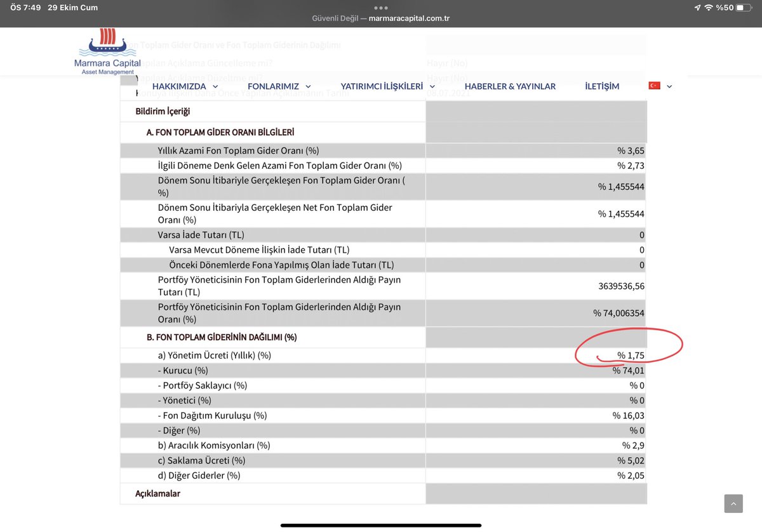Select the Bildirim İçeriği heading
The image size is (762, 532).
(163, 111)
